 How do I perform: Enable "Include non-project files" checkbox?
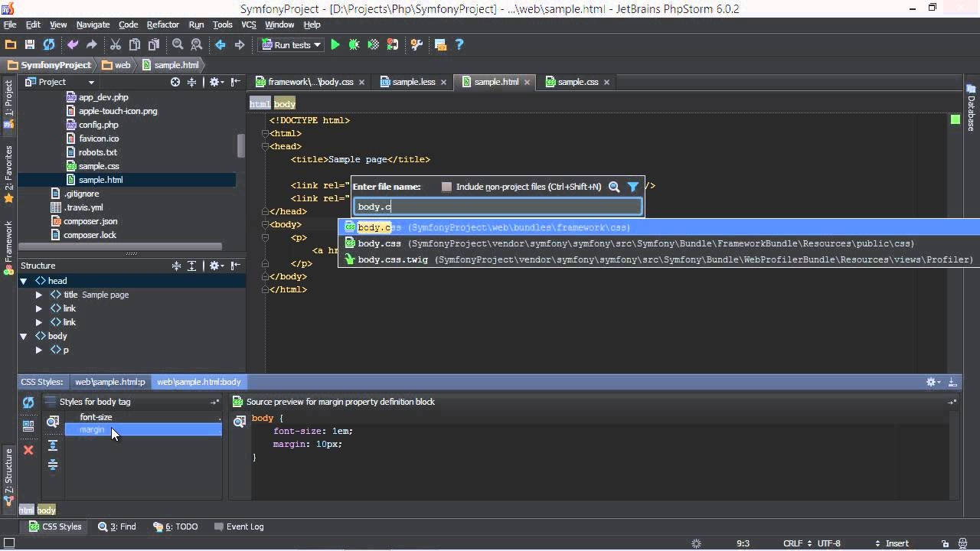(446, 186)
